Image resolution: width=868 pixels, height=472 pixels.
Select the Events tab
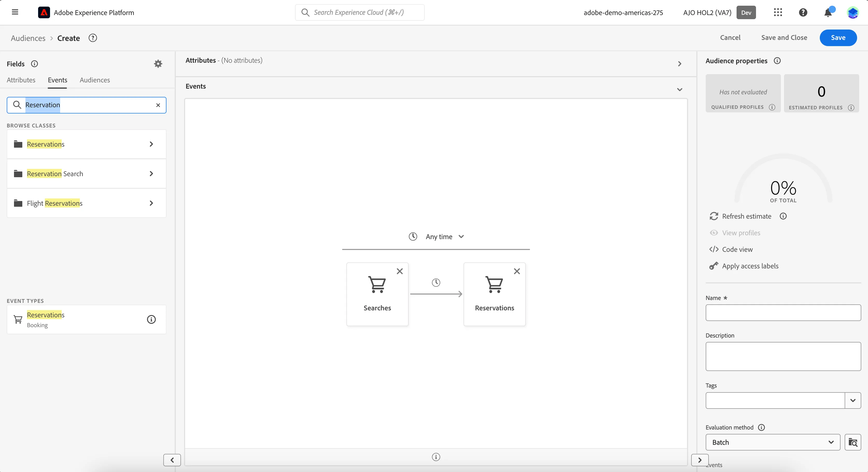pos(57,80)
